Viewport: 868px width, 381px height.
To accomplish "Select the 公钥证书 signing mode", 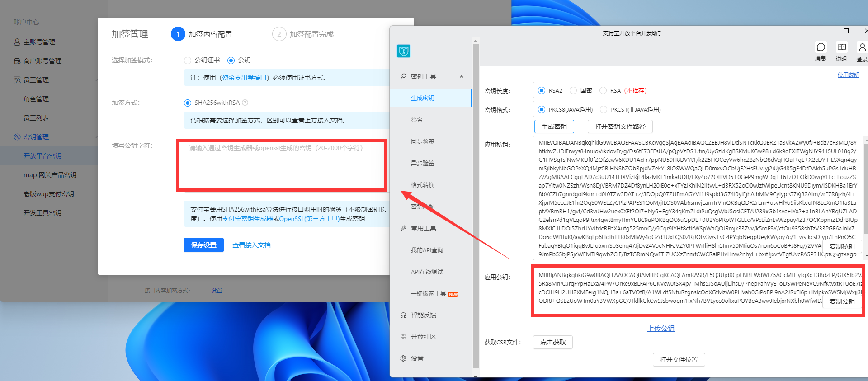I will click(188, 60).
